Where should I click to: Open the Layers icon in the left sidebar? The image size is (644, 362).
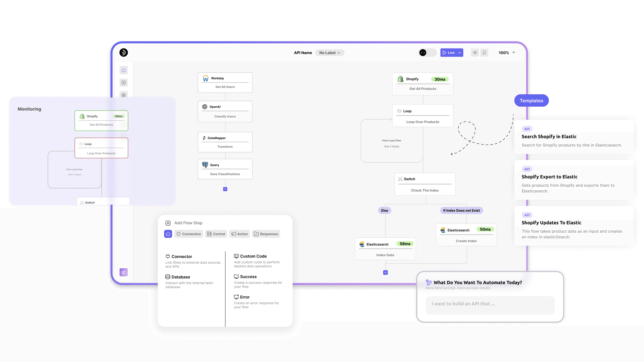click(123, 95)
